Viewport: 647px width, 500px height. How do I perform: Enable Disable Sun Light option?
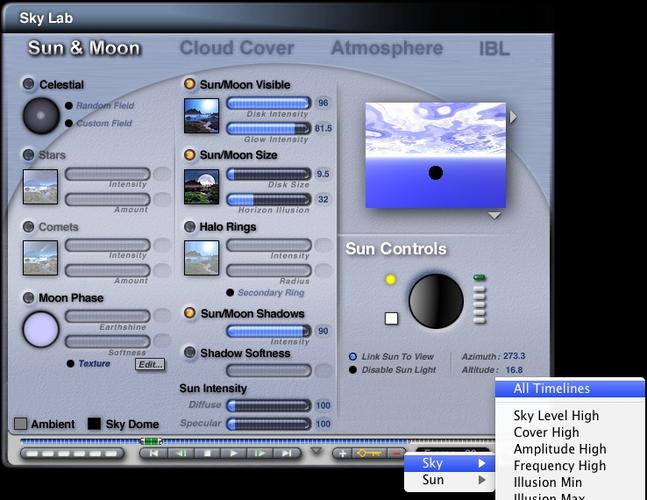click(353, 370)
